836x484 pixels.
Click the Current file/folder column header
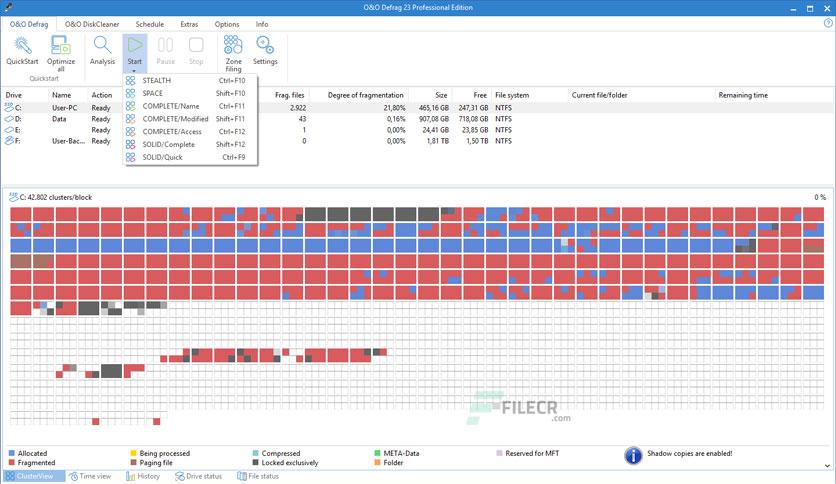click(x=599, y=95)
